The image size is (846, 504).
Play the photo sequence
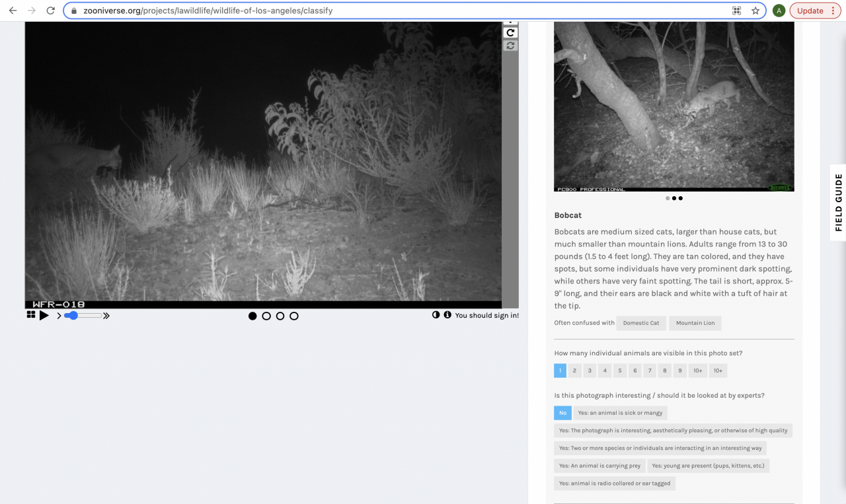[44, 316]
